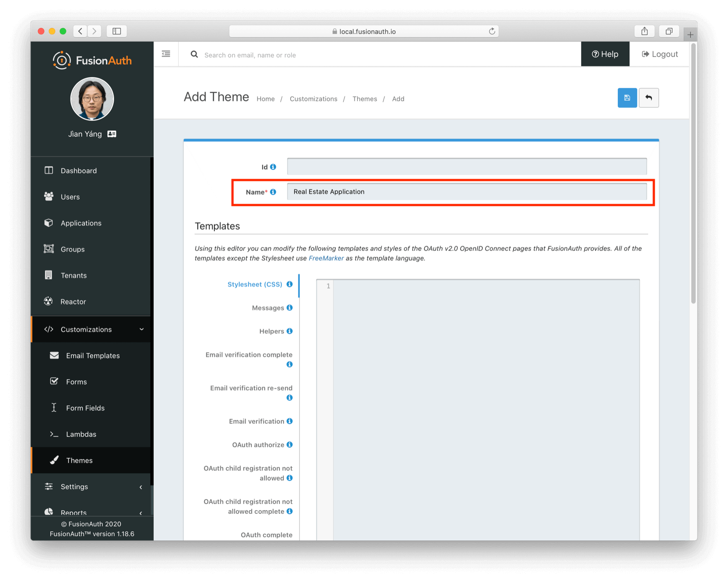Select the Email verification re-send tab
The width and height of the screenshot is (728, 581).
click(251, 388)
